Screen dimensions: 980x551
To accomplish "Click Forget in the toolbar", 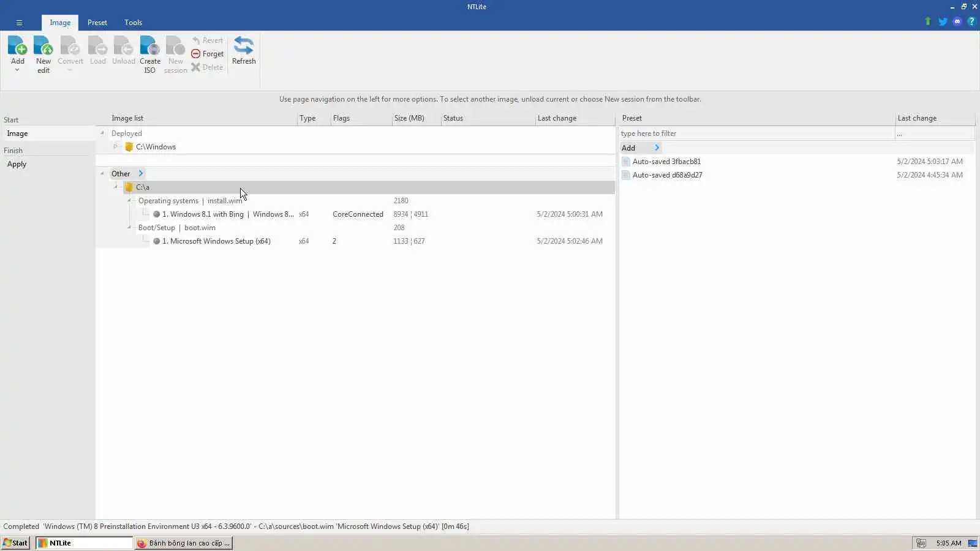I will [208, 54].
